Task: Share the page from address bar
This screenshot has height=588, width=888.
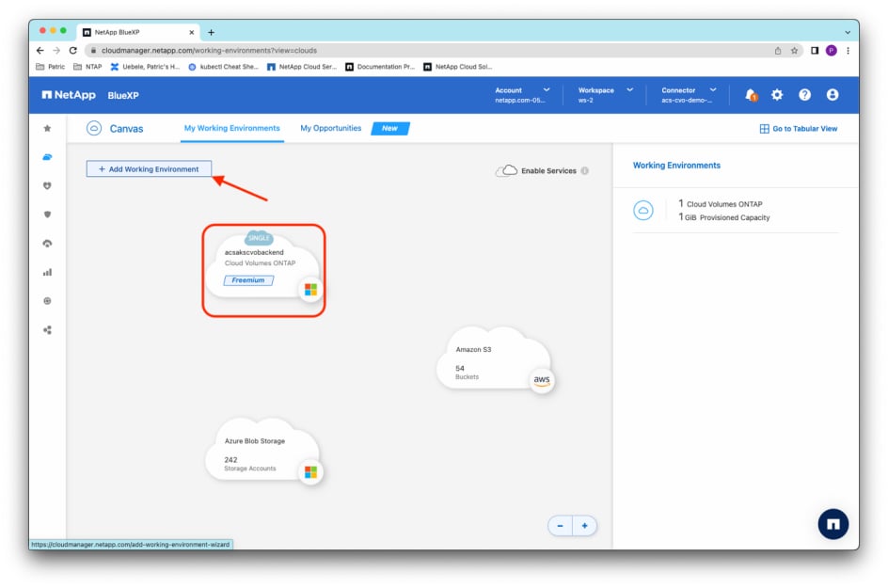Action: point(778,51)
